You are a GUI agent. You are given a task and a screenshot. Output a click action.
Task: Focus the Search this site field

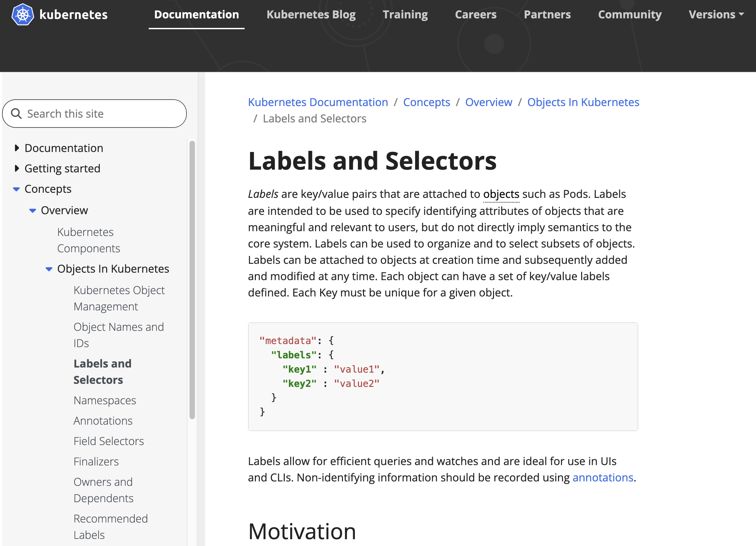point(102,114)
